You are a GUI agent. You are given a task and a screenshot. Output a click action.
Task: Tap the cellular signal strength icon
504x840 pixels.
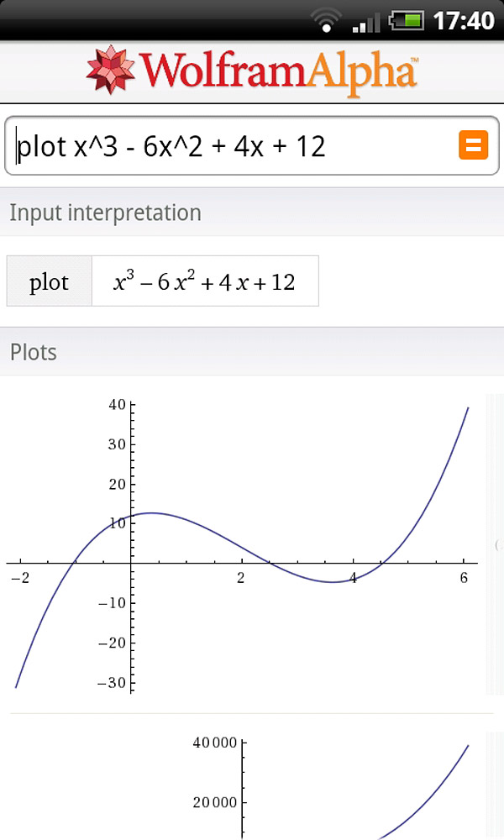pos(365,21)
